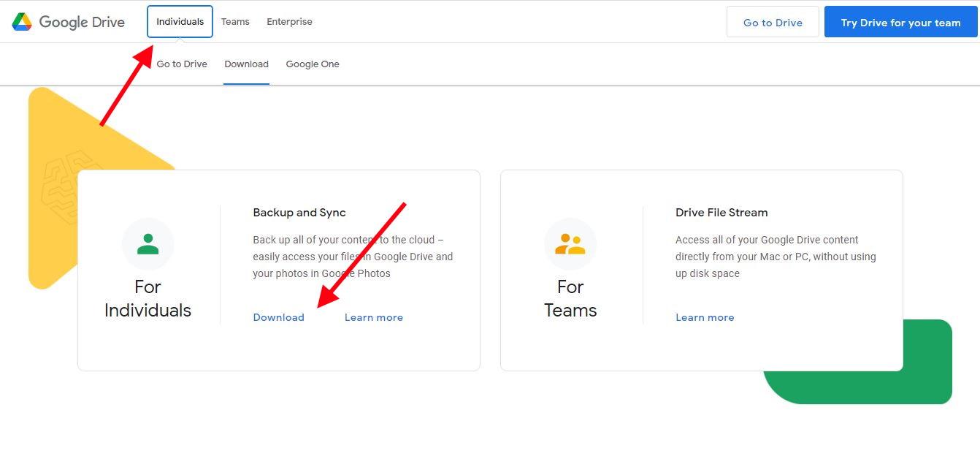Click the Go to Drive button
The height and width of the screenshot is (451, 980).
[773, 22]
